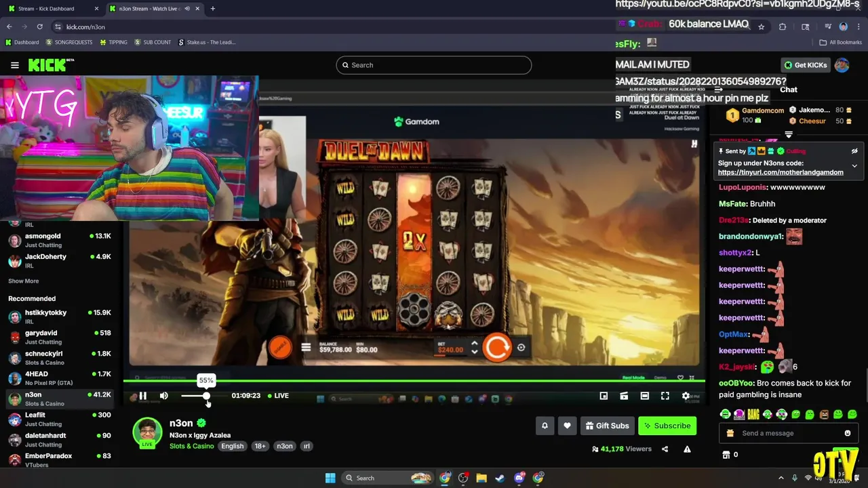Switch to Stream - Kick Dashboard tab
The width and height of the screenshot is (868, 488).
coord(54,9)
